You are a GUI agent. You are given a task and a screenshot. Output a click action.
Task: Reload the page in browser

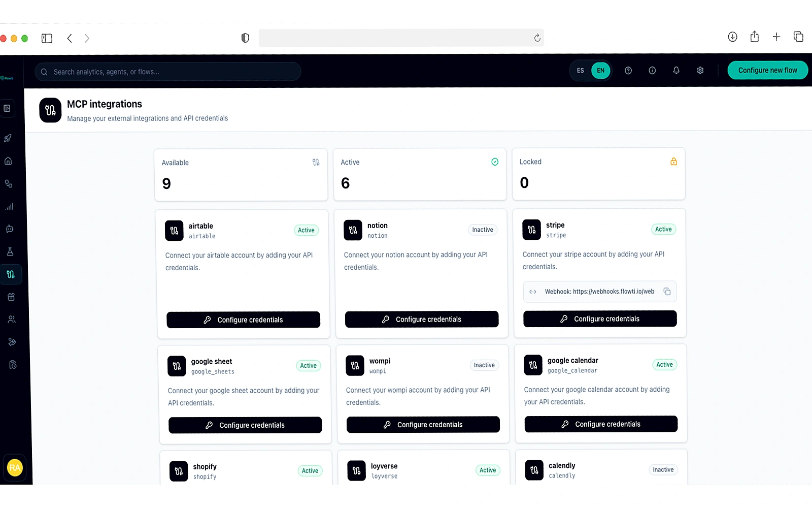point(537,38)
